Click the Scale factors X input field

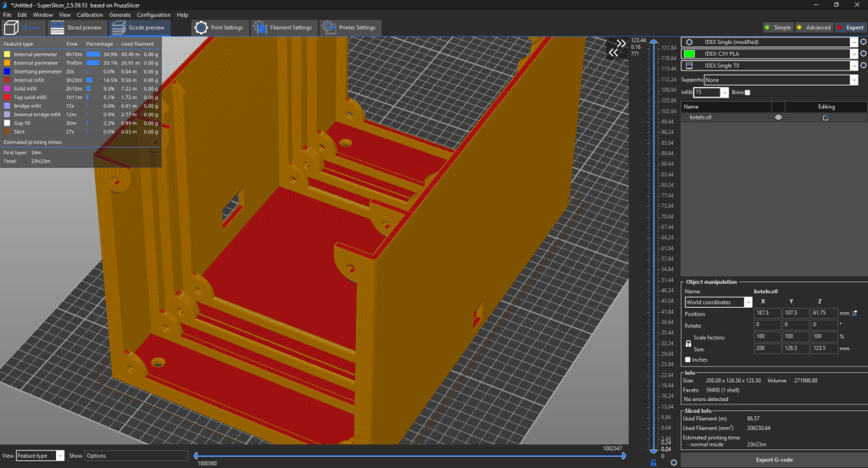point(767,337)
